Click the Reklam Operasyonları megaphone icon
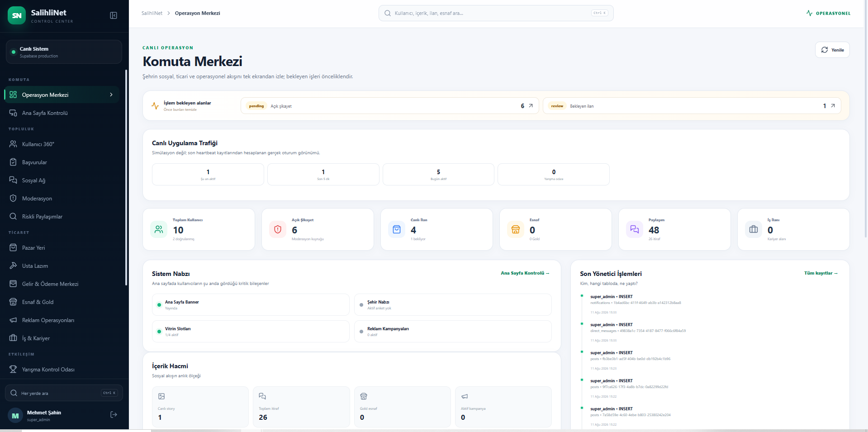This screenshot has height=432, width=868. [x=13, y=320]
